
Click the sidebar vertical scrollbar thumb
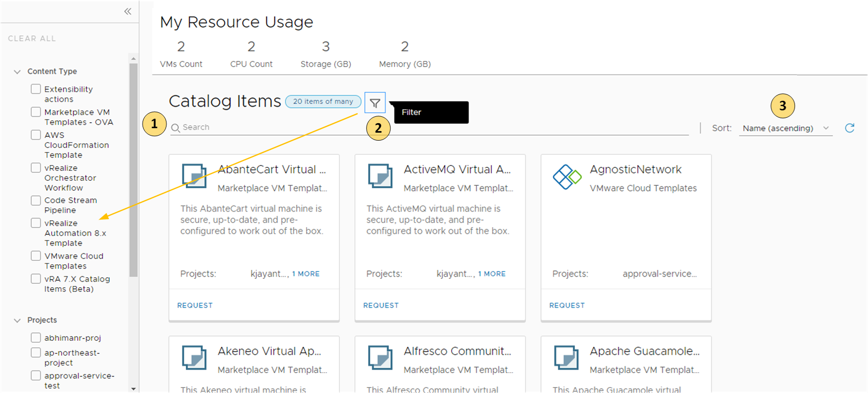point(133,170)
